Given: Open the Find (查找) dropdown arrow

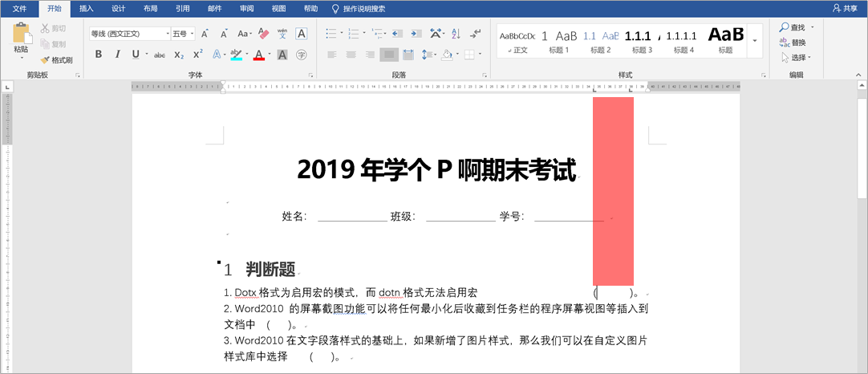Looking at the screenshot, I should click(810, 27).
